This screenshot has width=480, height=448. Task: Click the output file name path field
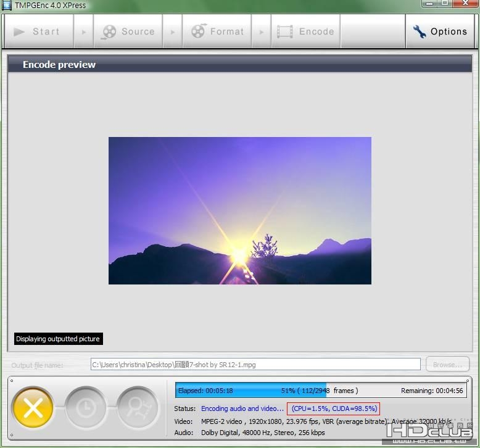pos(255,365)
